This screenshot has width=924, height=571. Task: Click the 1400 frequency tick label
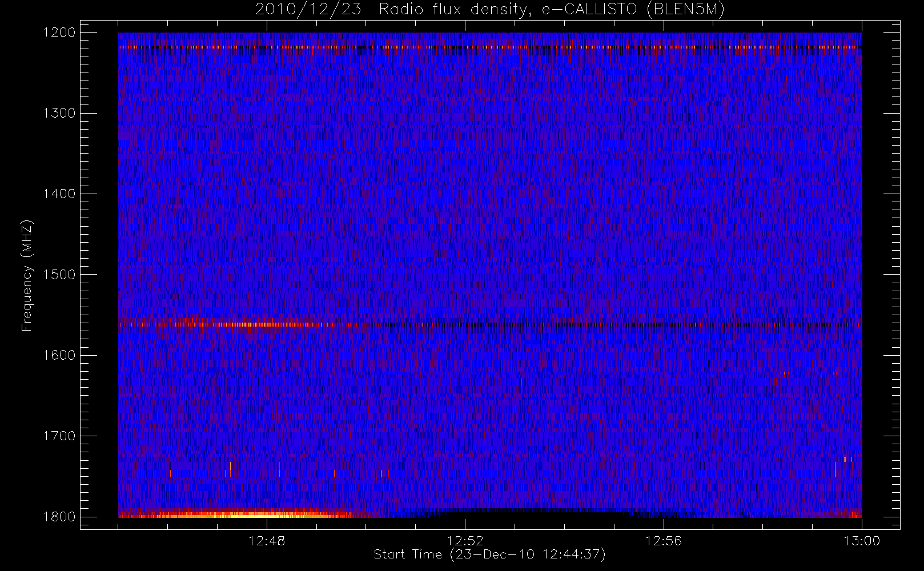[59, 194]
